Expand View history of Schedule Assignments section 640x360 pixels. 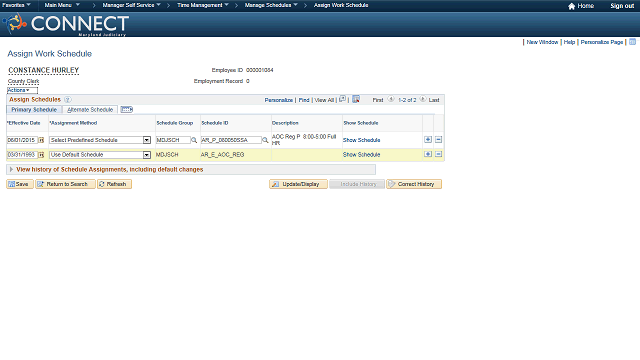tap(11, 169)
